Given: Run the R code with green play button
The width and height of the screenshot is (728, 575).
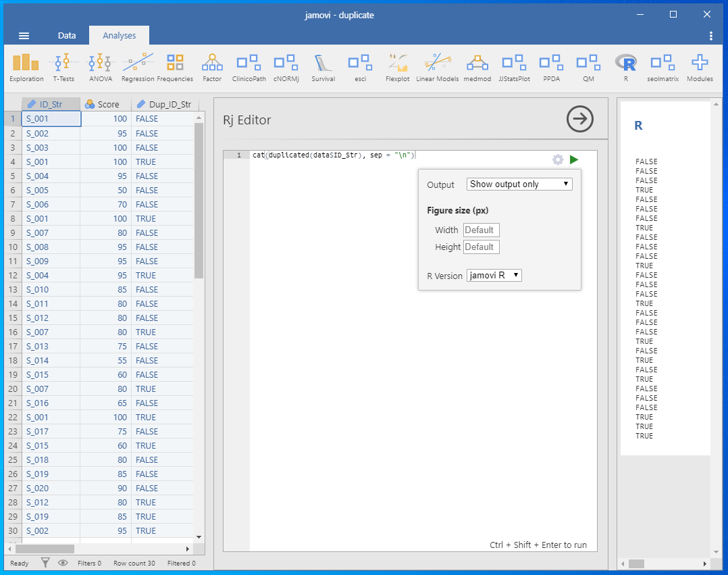Looking at the screenshot, I should coord(574,159).
